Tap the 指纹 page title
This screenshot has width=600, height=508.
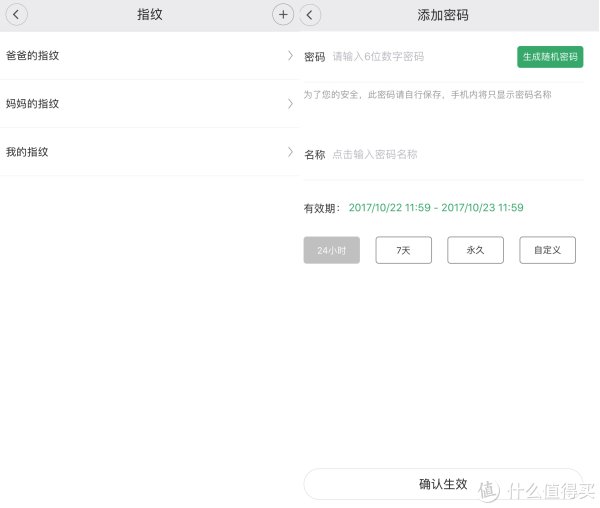(150, 15)
